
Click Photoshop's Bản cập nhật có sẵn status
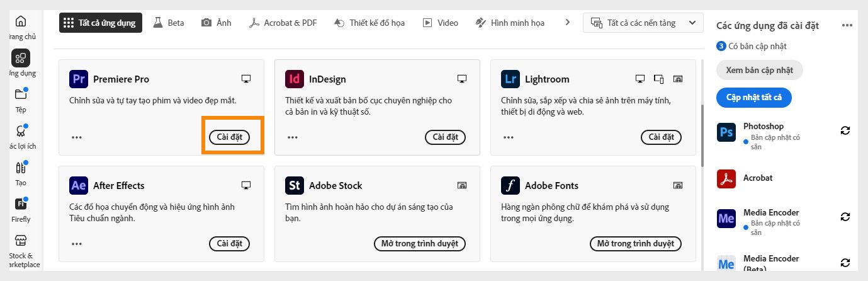775,140
